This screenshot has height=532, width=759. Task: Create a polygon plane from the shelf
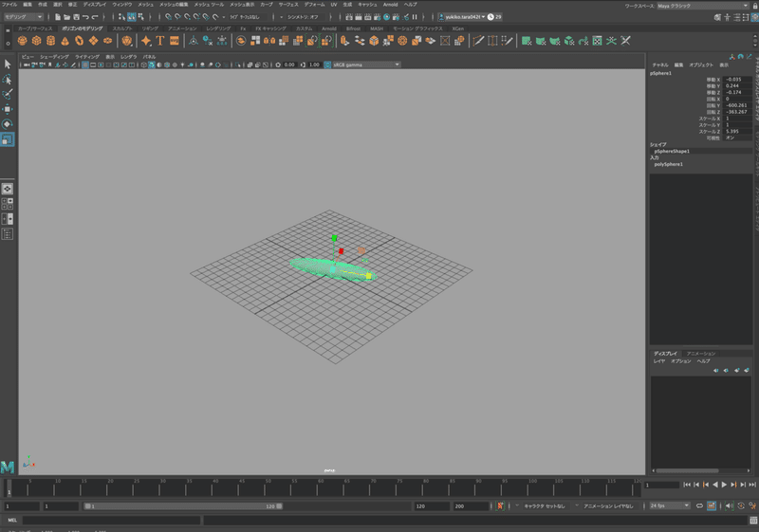(x=93, y=41)
